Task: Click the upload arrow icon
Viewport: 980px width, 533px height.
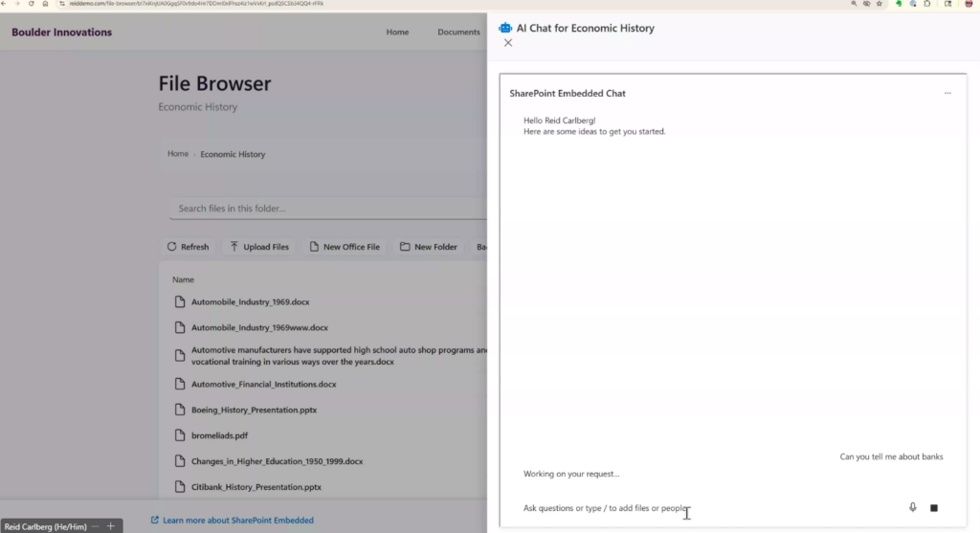Action: 234,246
